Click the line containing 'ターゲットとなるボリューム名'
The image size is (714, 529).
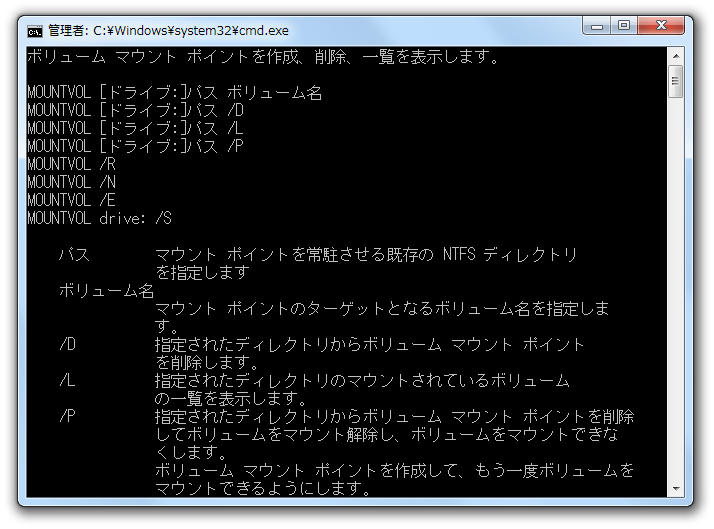coord(382,309)
